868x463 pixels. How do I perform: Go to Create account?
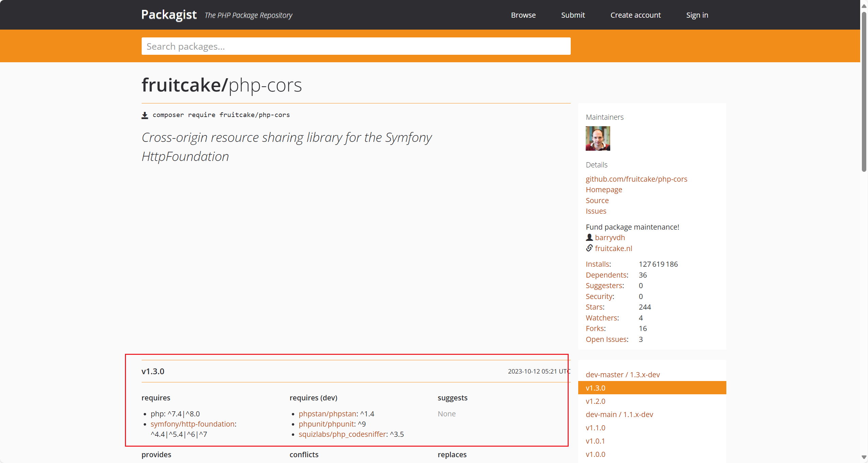pos(635,15)
